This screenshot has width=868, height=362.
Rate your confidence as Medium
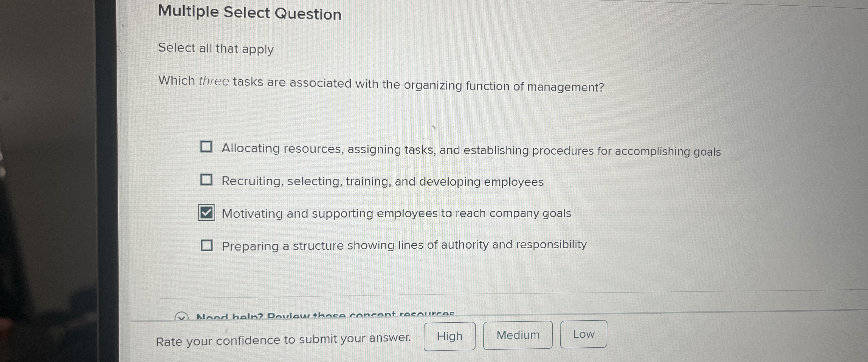point(518,334)
